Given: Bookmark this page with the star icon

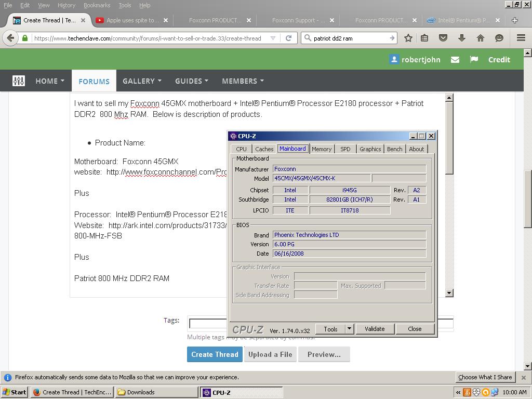Looking at the screenshot, I should [408, 38].
